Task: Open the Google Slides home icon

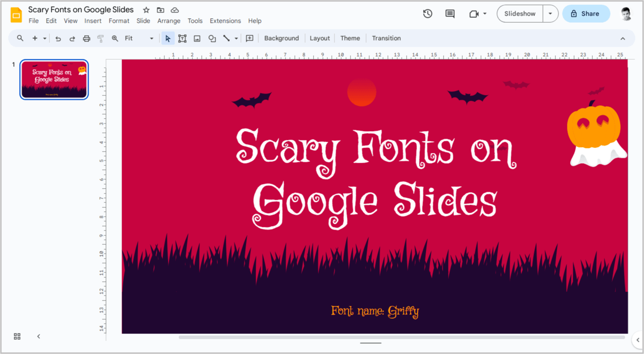Action: point(16,15)
